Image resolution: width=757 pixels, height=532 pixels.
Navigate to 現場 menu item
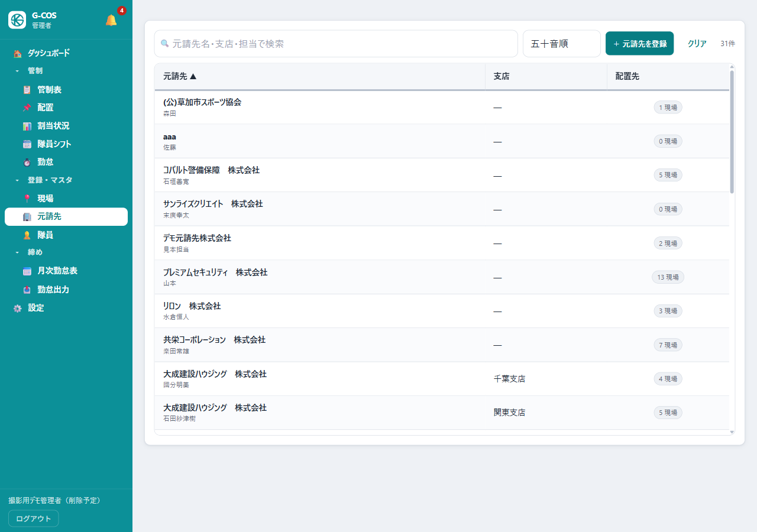pos(66,199)
